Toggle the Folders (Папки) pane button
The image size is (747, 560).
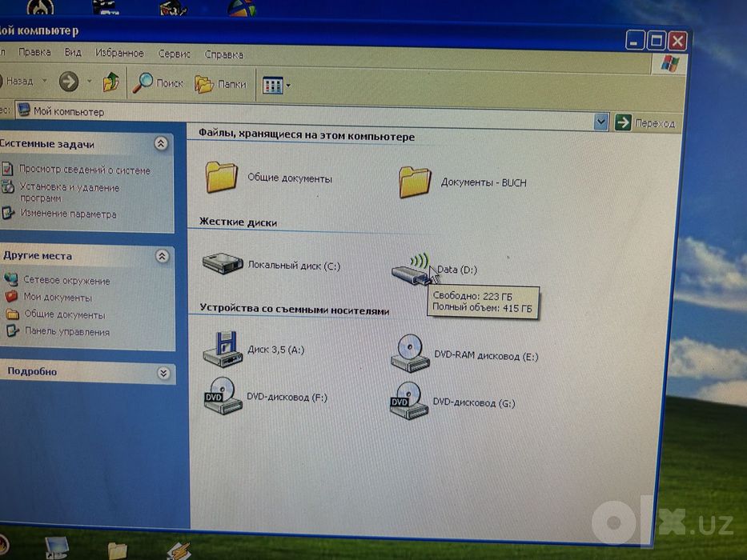[x=220, y=85]
